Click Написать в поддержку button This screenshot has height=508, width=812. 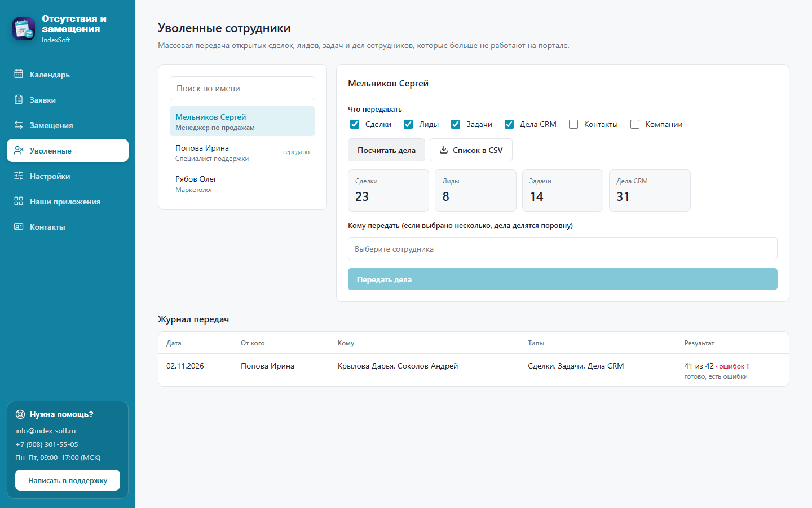(68, 480)
